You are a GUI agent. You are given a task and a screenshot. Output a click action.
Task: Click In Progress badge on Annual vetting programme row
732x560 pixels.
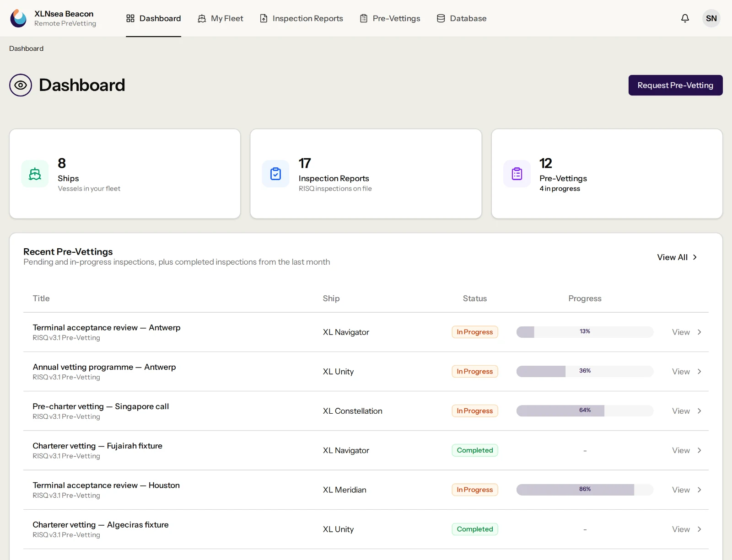[475, 372]
